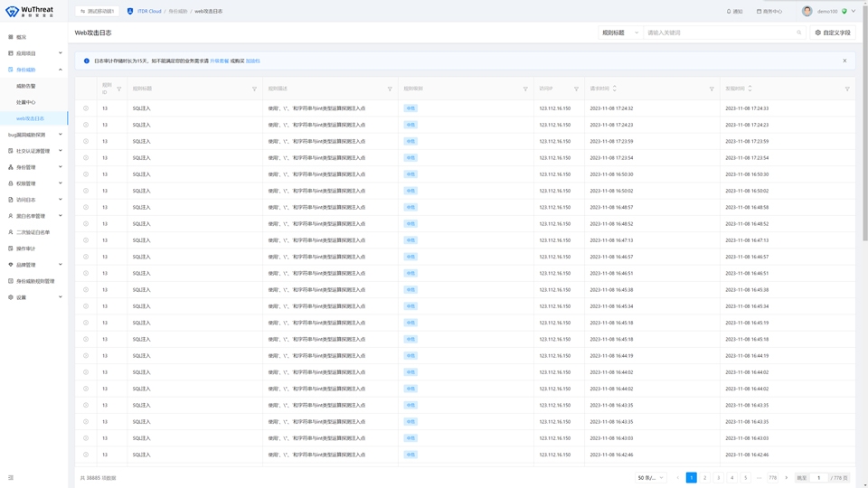This screenshot has height=488, width=868.
Task: Expand the 社交认证源管理 sidebar chevron
Action: (61, 151)
